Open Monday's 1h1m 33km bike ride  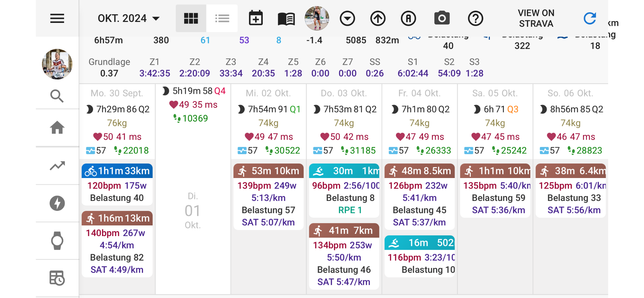[x=117, y=171]
